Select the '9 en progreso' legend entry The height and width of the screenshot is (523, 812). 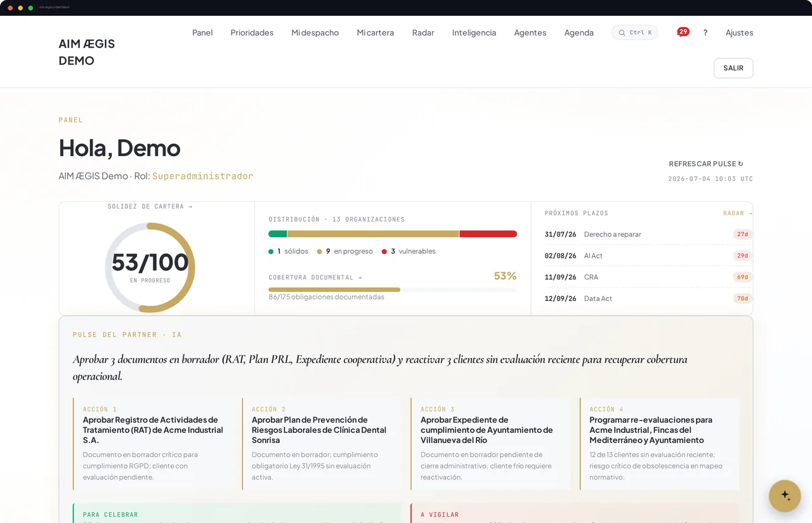(345, 251)
